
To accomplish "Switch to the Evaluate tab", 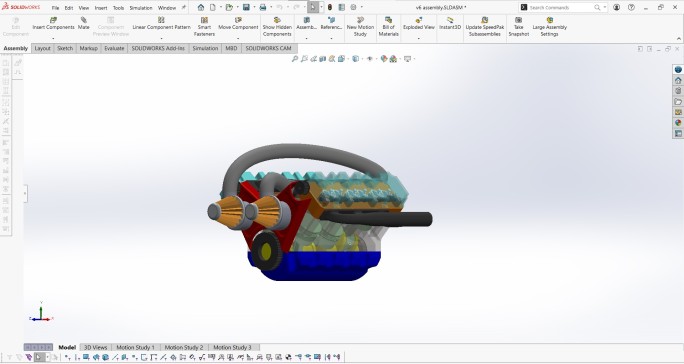I will (x=114, y=48).
